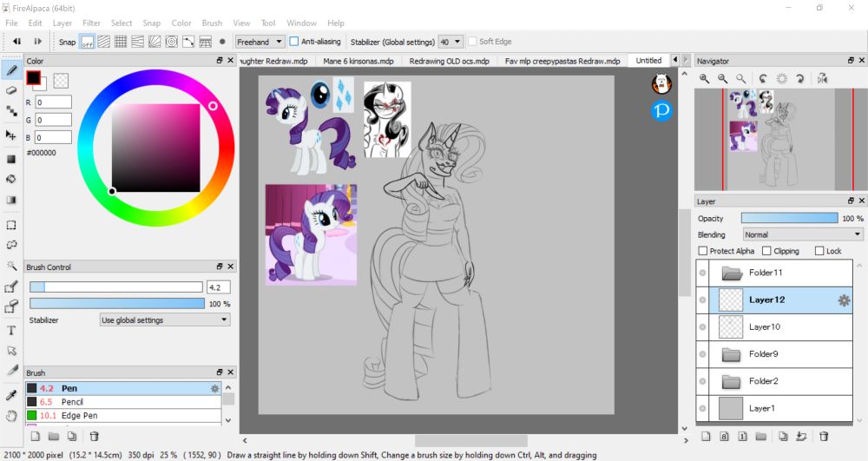Select the Dot tool
Screen dimensions: 868x461
tap(11, 110)
